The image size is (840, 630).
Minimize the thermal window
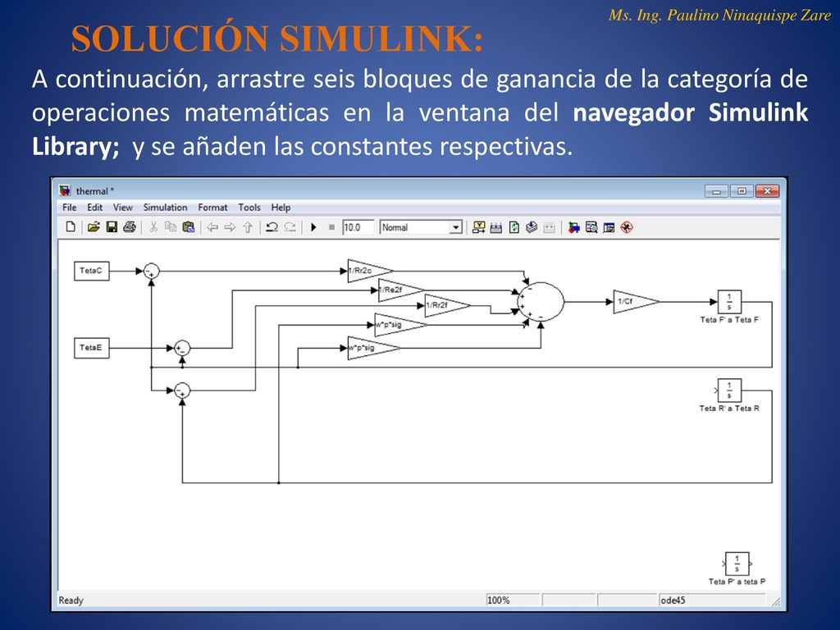(x=716, y=191)
